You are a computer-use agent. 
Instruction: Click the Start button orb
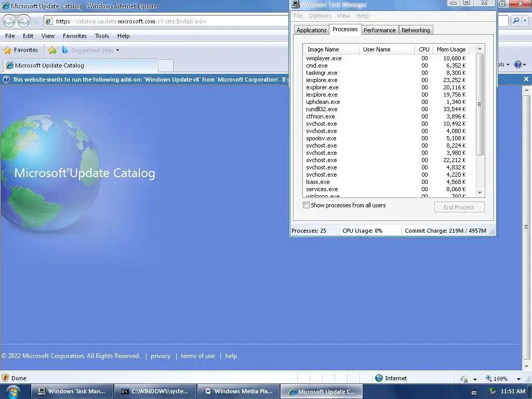pos(12,392)
